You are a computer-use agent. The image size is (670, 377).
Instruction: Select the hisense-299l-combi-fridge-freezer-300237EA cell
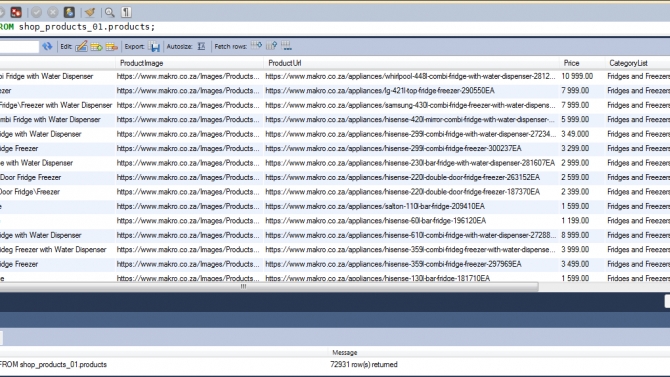(411, 148)
